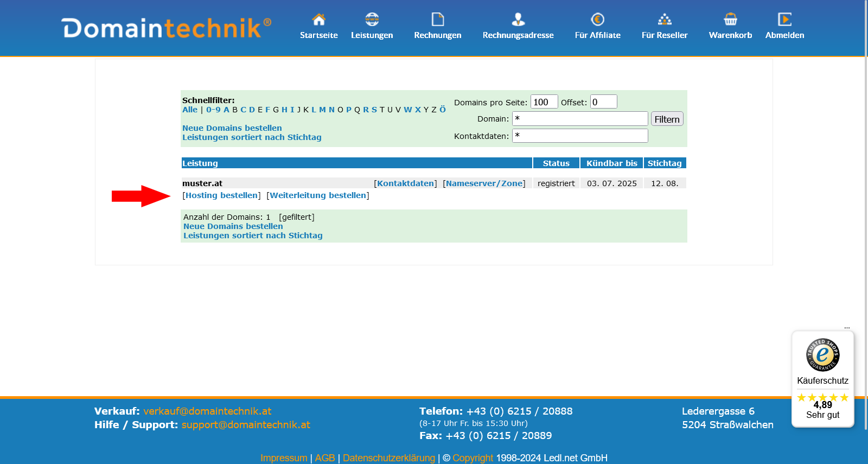Filter domains by the letter M

tap(322, 110)
